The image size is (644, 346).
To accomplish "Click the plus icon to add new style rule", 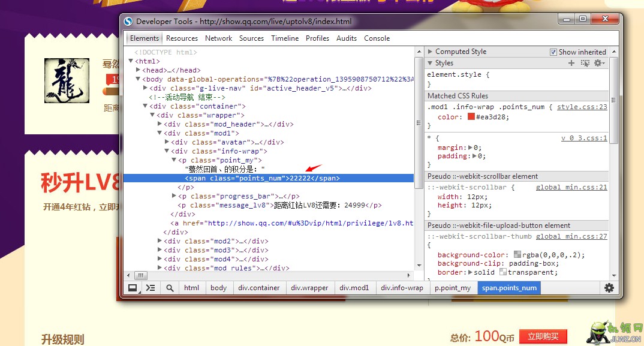I will click(571, 63).
